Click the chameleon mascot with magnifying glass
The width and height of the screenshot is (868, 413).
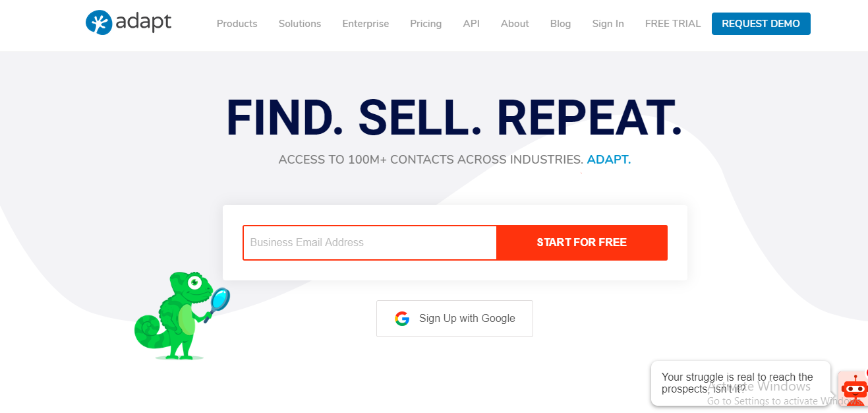[x=183, y=315]
